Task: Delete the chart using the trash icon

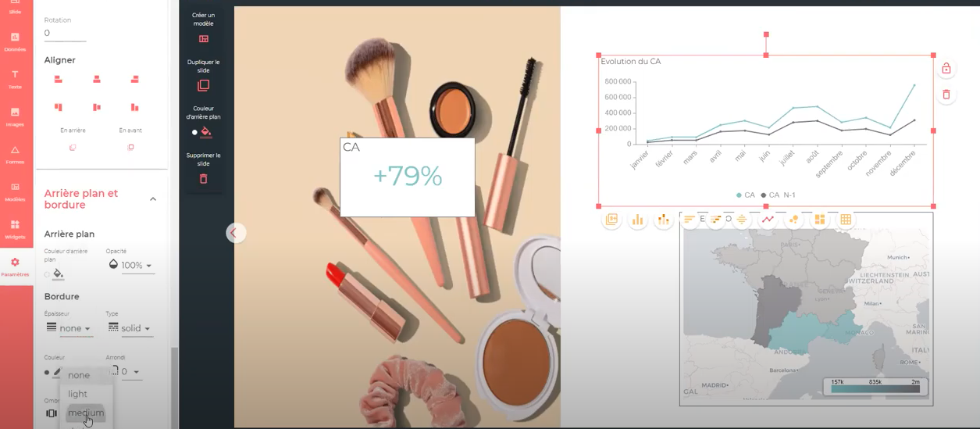Action: [946, 95]
